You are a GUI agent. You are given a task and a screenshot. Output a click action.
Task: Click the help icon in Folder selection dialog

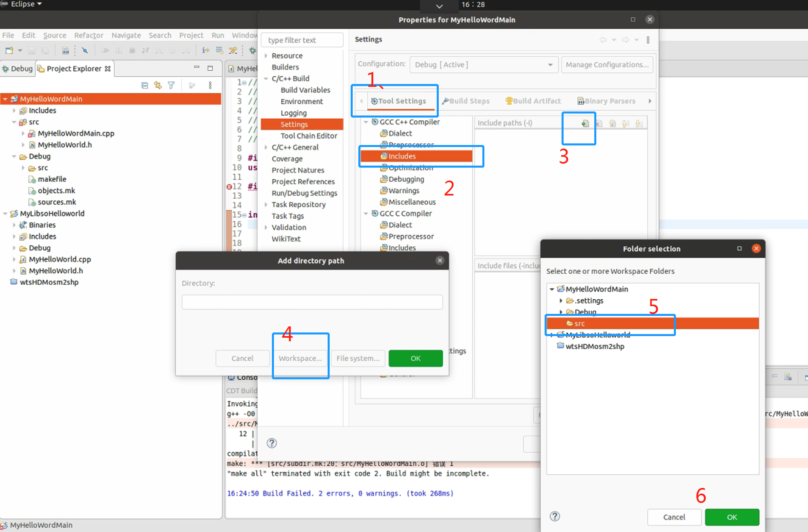click(x=555, y=516)
